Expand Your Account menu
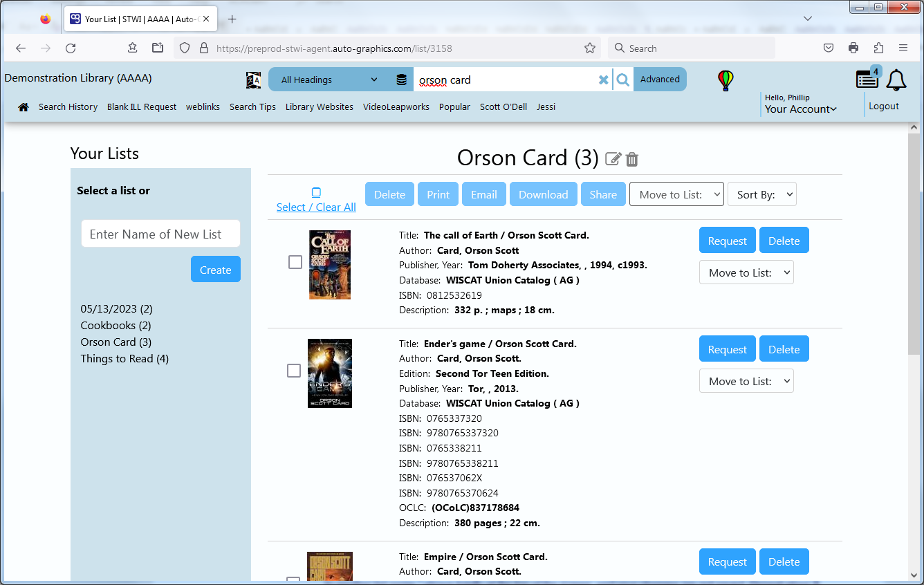Image resolution: width=924 pixels, height=585 pixels. [x=801, y=109]
